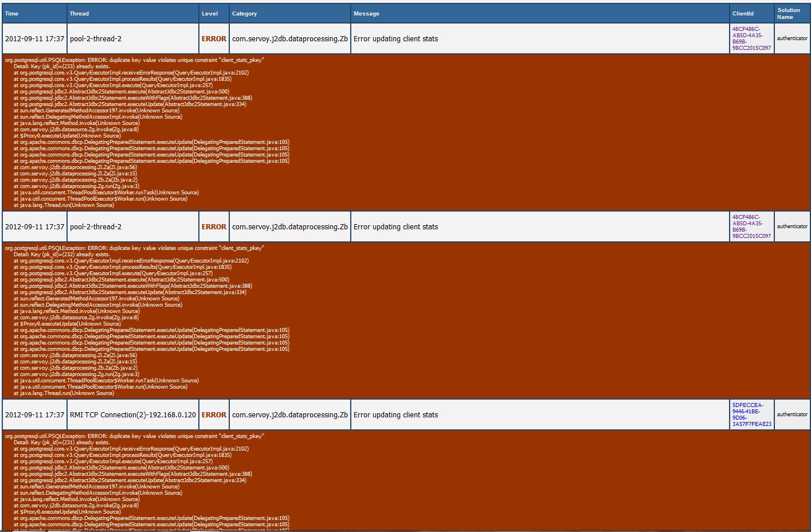Select the PSQLException line above the pk_id 233 detail

pyautogui.click(x=134, y=60)
